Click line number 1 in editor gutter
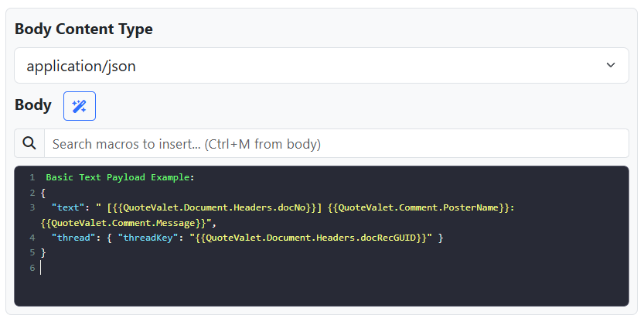This screenshot has width=644, height=322. pyautogui.click(x=32, y=177)
